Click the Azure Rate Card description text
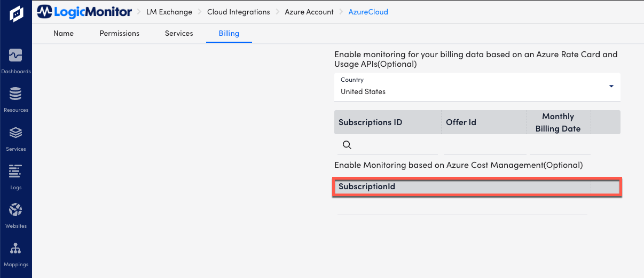 pyautogui.click(x=476, y=59)
